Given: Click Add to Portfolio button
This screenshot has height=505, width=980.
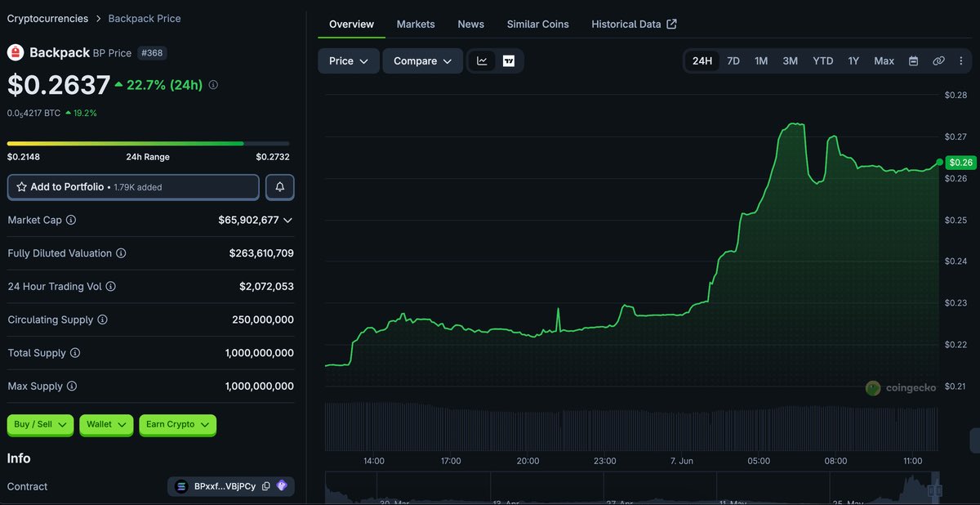Looking at the screenshot, I should 133,187.
